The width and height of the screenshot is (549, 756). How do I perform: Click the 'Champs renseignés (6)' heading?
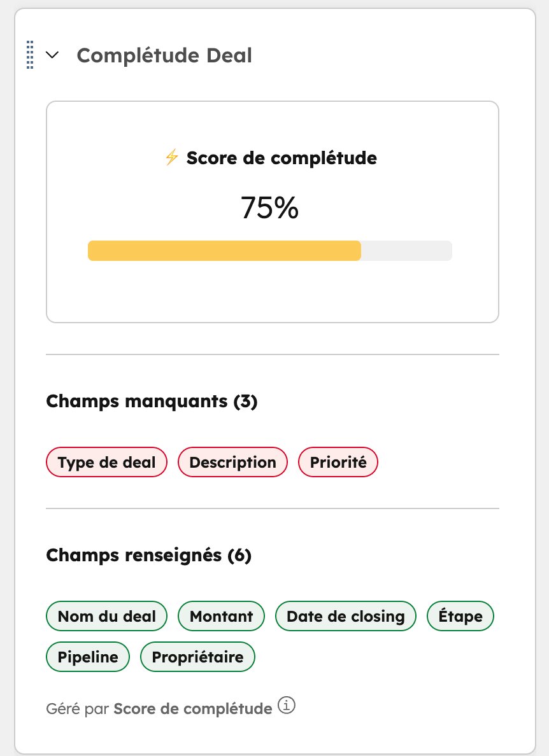[x=149, y=556]
